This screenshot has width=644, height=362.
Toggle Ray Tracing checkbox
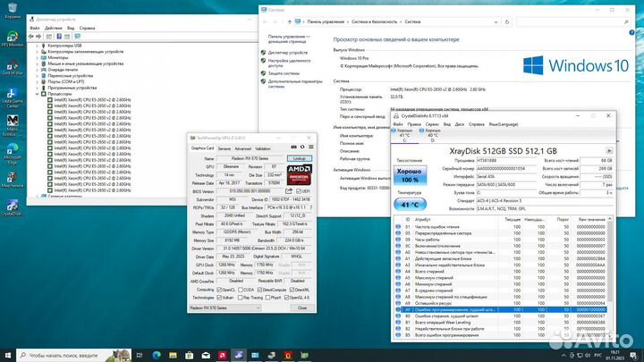click(241, 298)
